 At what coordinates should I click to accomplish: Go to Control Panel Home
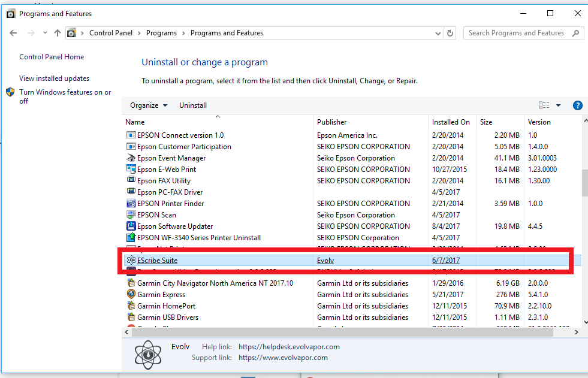52,57
